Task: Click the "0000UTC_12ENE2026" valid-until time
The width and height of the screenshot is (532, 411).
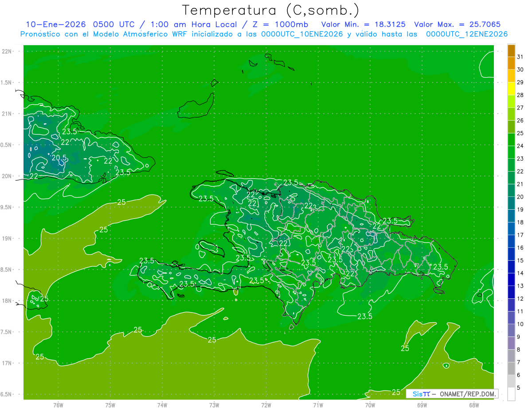Action: coord(466,34)
